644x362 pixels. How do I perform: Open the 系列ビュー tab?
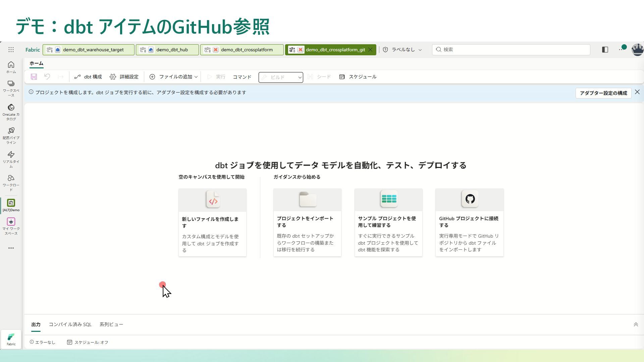click(x=111, y=324)
